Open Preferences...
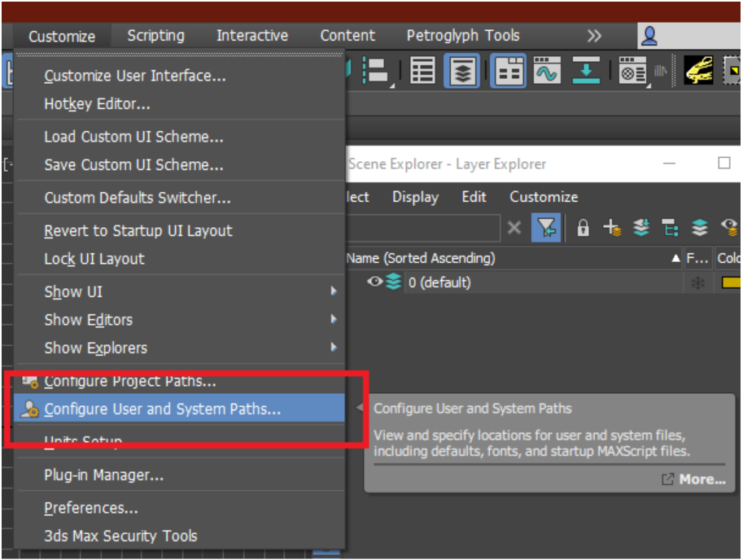This screenshot has width=743, height=560. tap(180, 508)
